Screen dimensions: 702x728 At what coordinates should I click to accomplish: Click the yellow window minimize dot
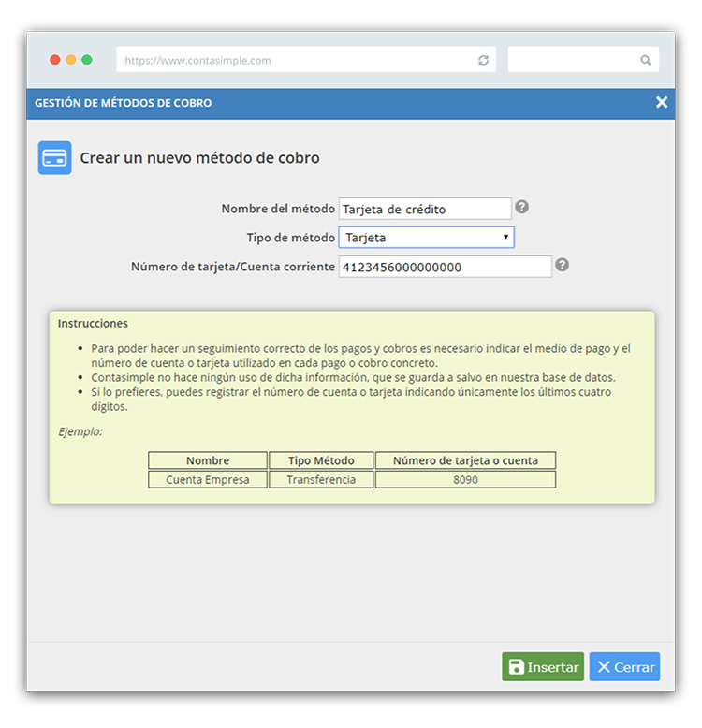71,60
